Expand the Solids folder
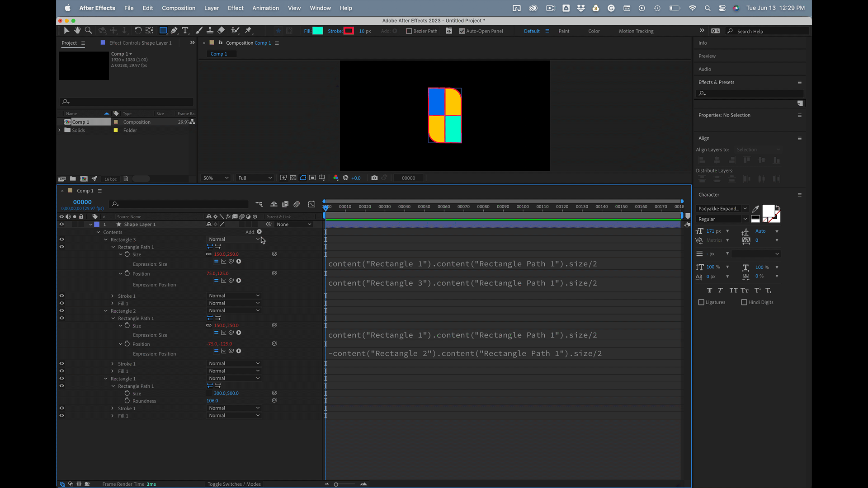 click(60, 130)
